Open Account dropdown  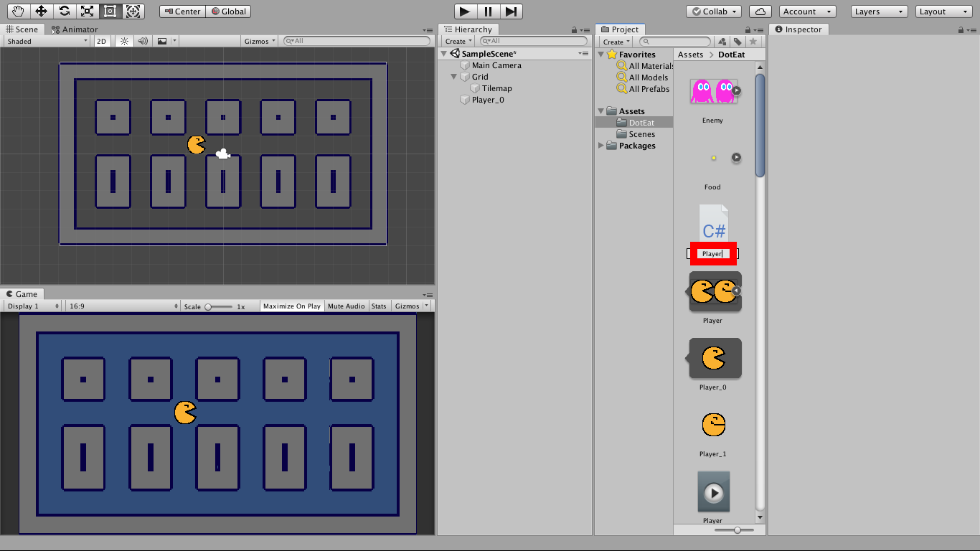coord(808,11)
